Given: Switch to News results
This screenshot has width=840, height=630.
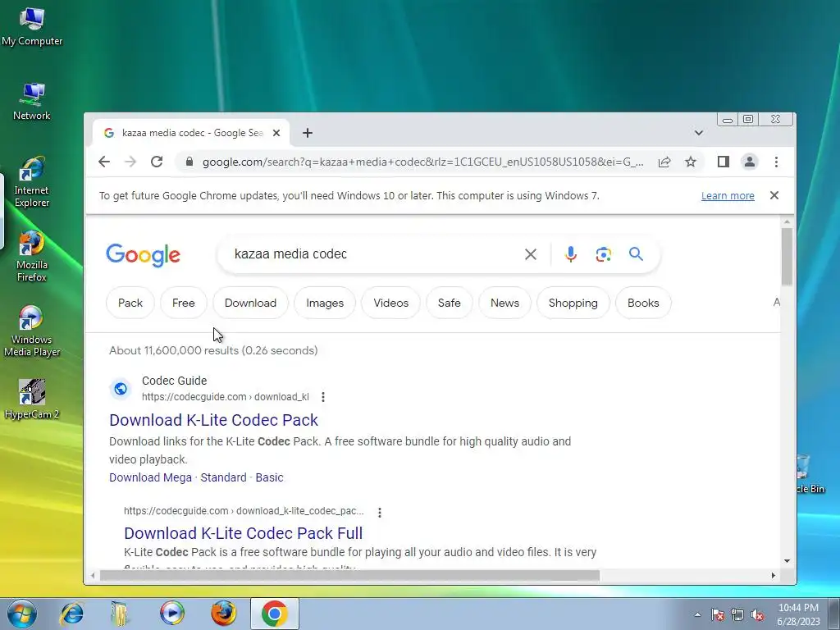Looking at the screenshot, I should 504,303.
